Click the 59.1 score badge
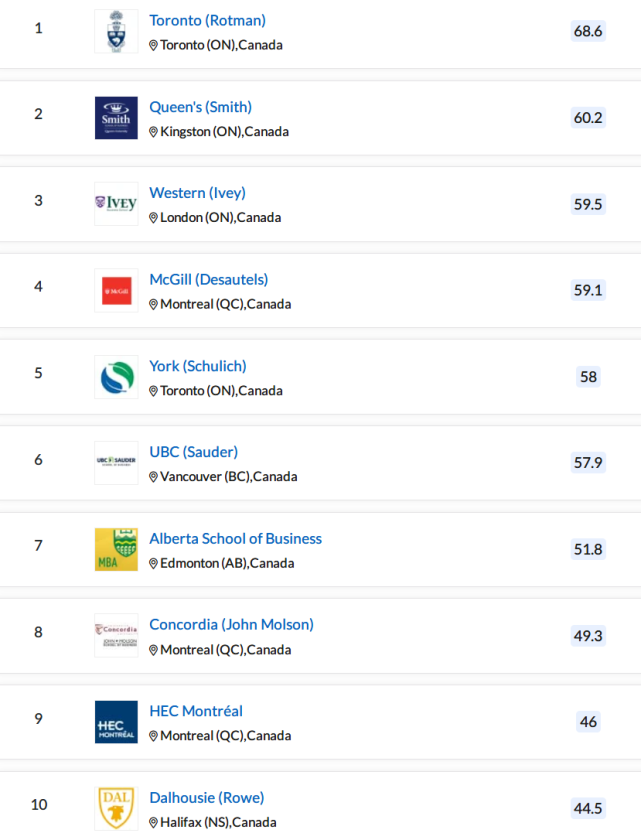Screen dimensions: 641x840 point(588,290)
